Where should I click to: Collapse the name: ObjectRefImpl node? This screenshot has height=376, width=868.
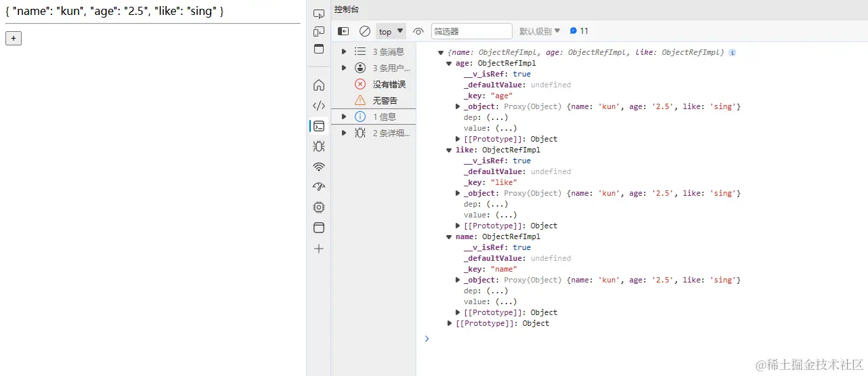(x=449, y=236)
